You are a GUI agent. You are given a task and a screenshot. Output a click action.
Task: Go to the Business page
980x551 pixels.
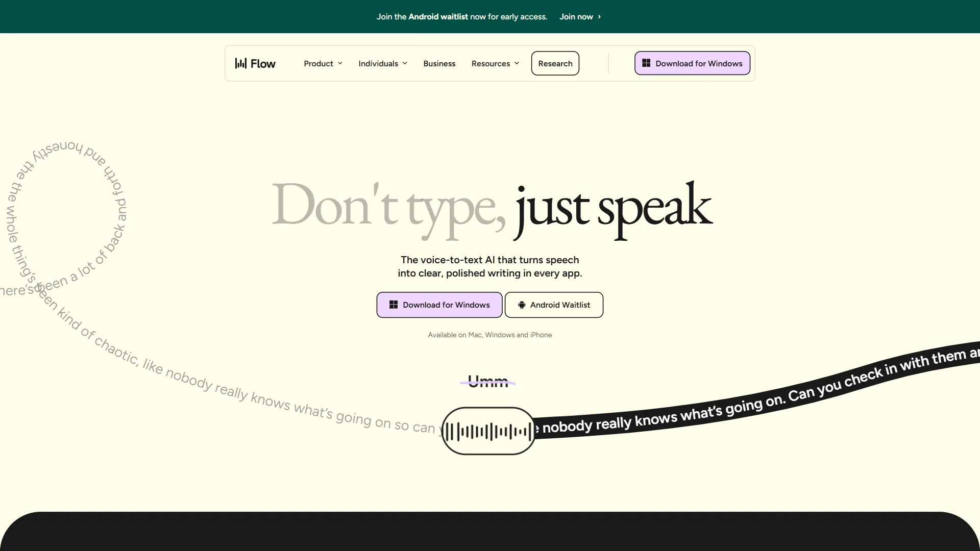point(439,63)
